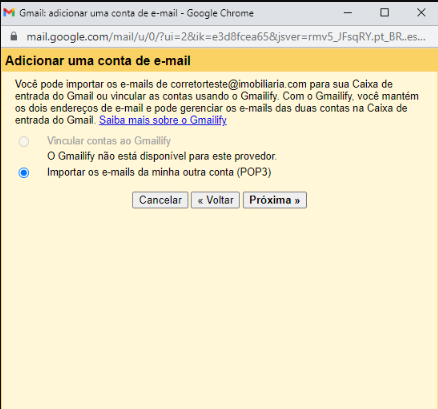Select the disabled Gmailify radio button
438x409 pixels.
tap(24, 142)
